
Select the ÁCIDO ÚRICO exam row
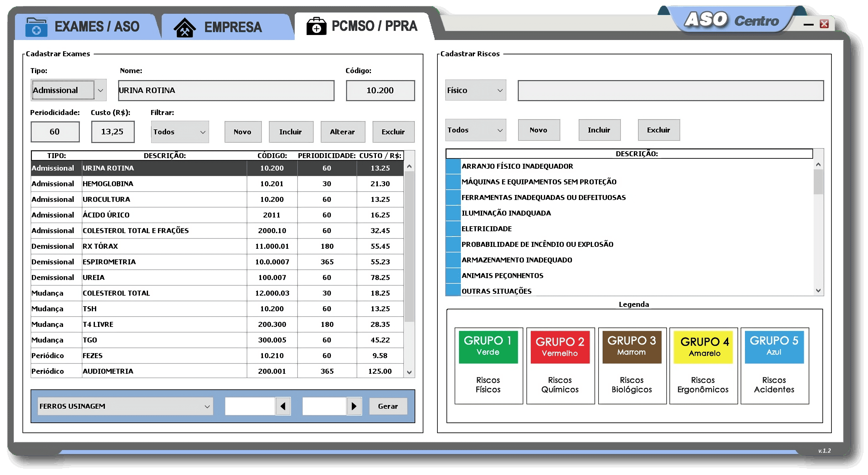coord(217,215)
